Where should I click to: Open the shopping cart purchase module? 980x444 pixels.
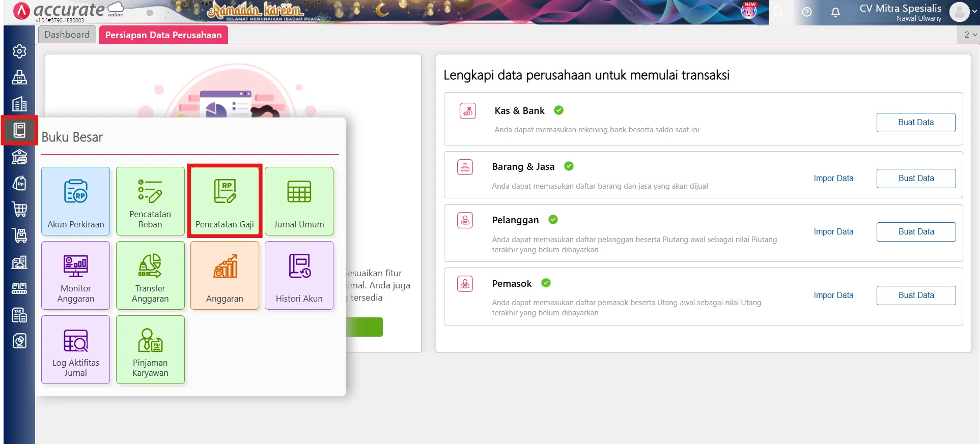(19, 209)
